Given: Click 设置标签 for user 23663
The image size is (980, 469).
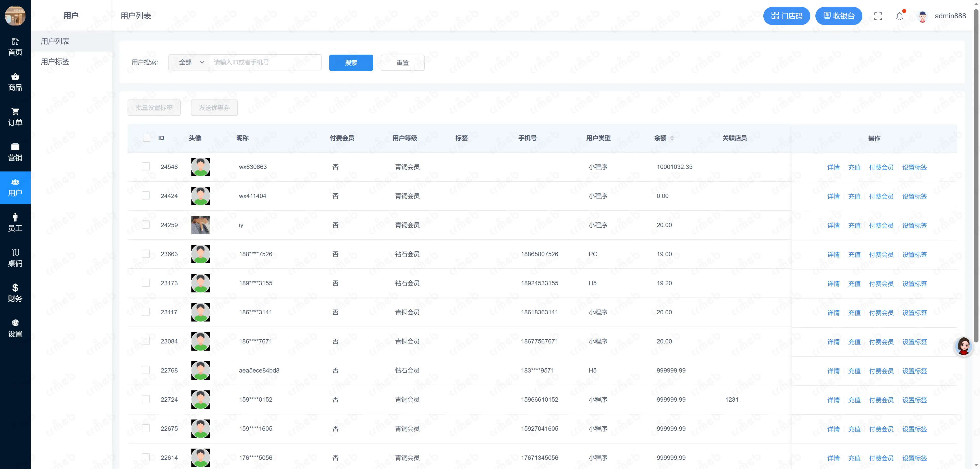Looking at the screenshot, I should point(915,255).
